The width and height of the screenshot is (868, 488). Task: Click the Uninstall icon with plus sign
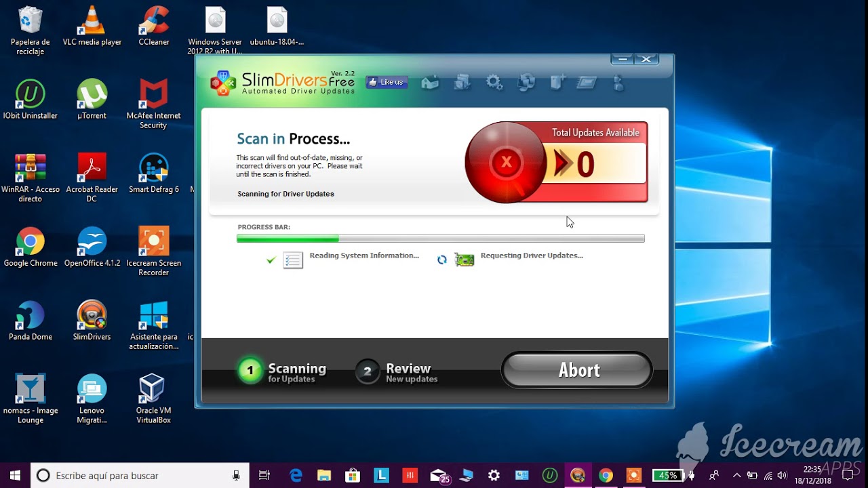point(557,83)
